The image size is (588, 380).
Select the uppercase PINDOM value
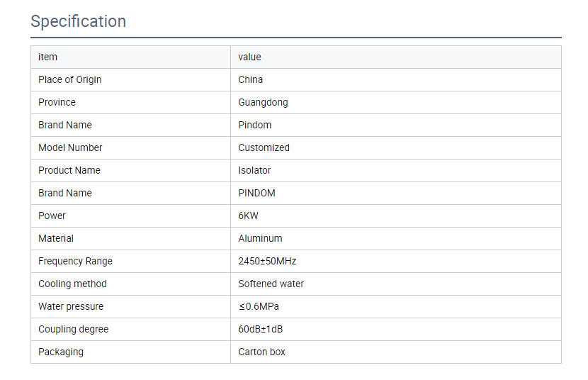tap(256, 193)
